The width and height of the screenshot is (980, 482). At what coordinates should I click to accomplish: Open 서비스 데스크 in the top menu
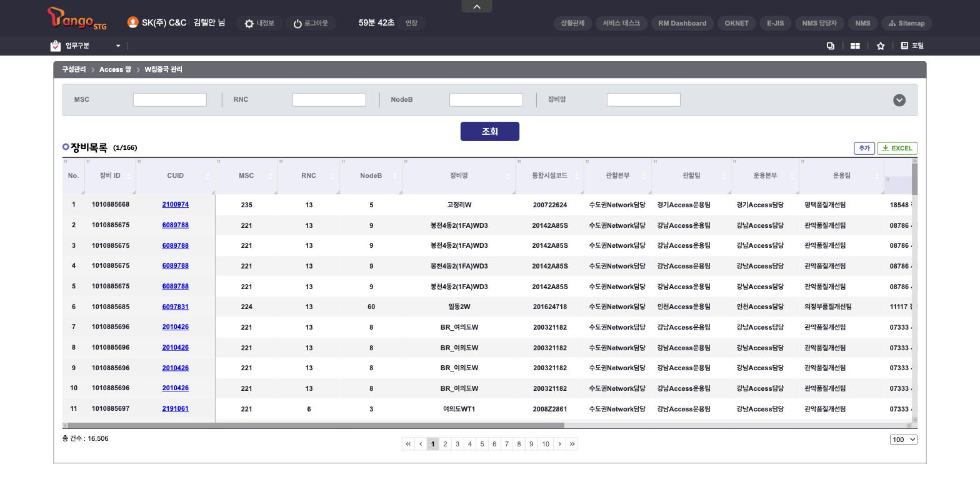point(621,23)
